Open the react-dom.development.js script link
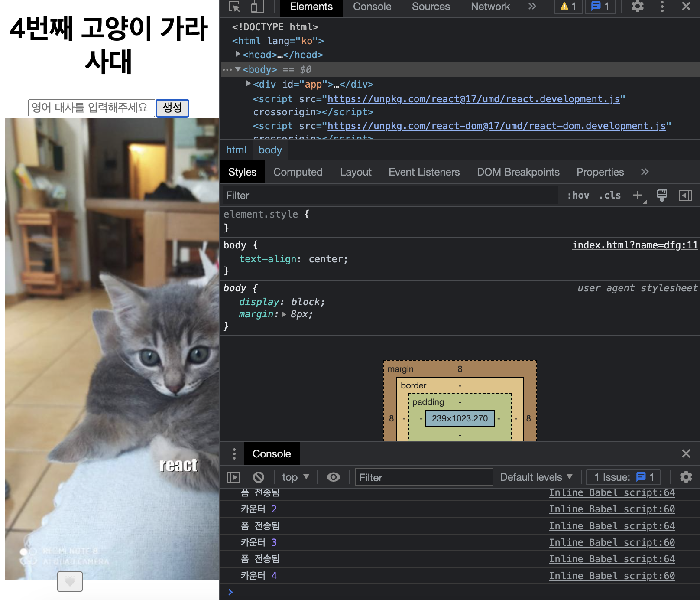Image resolution: width=700 pixels, height=600 pixels. click(496, 126)
